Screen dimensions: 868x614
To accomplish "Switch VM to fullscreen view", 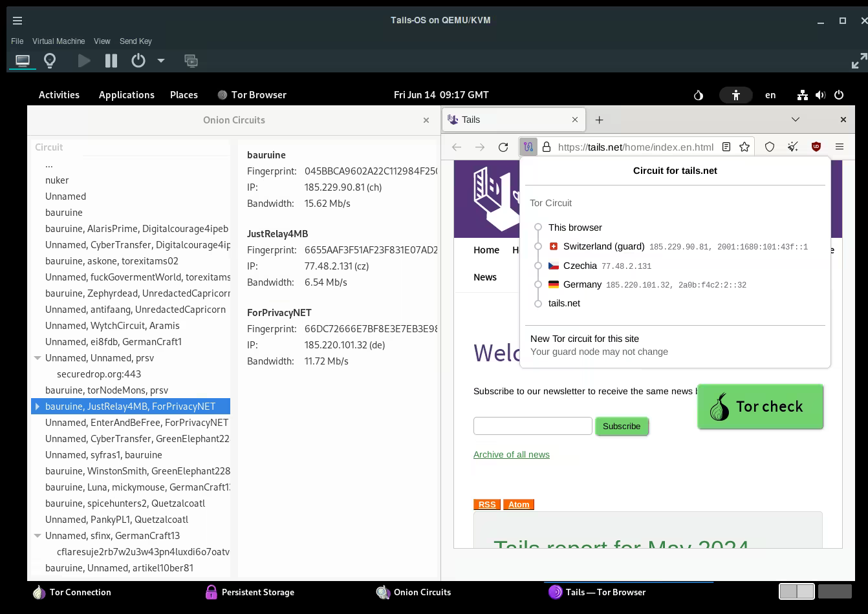I will [858, 62].
